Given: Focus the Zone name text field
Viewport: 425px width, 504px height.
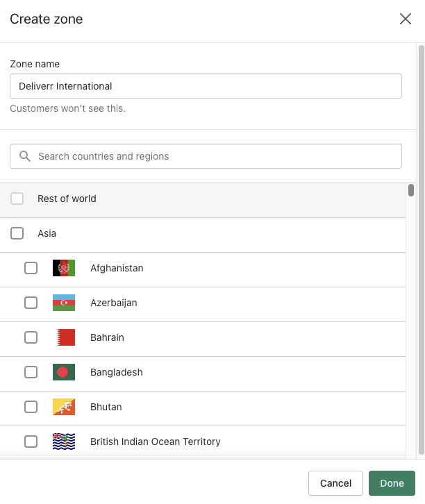Looking at the screenshot, I should tap(206, 86).
